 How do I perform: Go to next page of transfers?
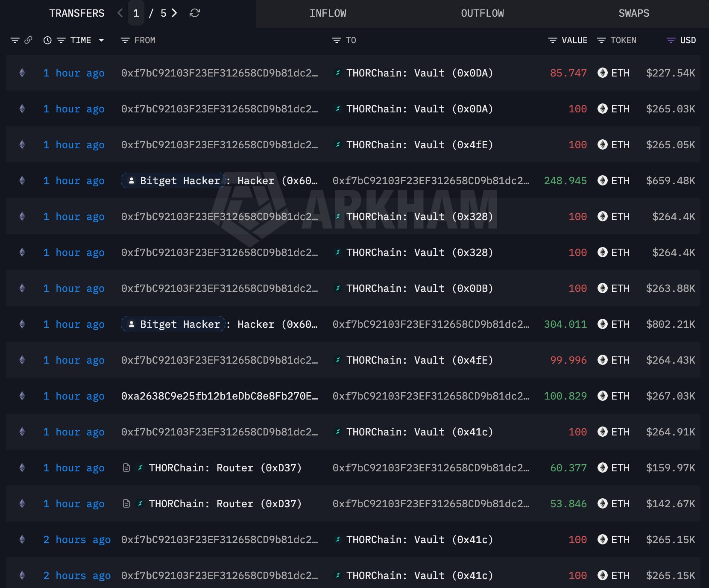pyautogui.click(x=174, y=13)
